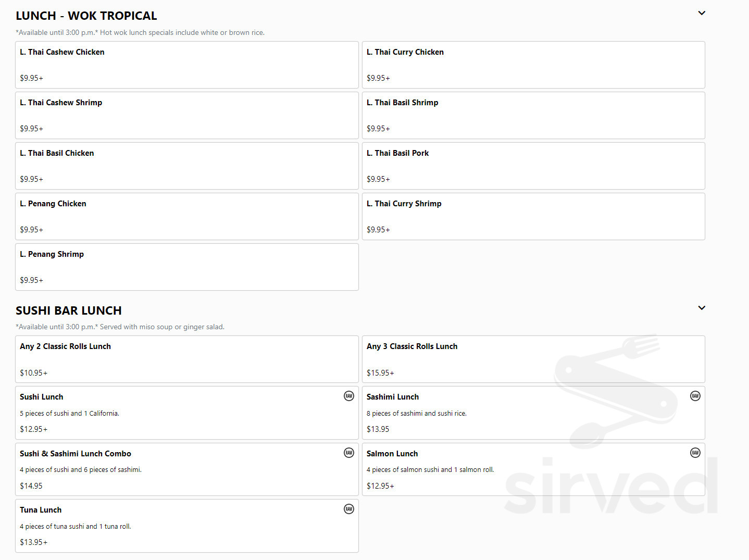749x560 pixels.
Task: Select L. Thai Curry Chicken menu item
Action: pyautogui.click(x=533, y=65)
